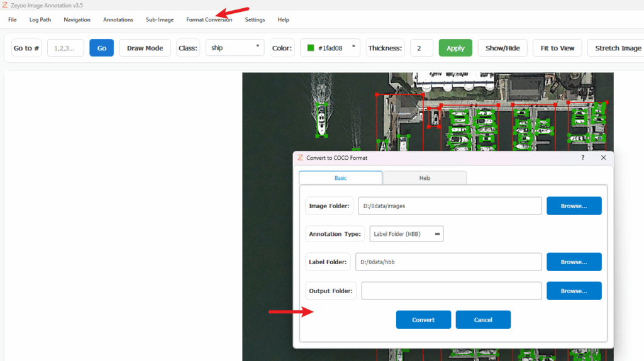The image size is (644, 361).
Task: Close the Convert to COCO Format dialog
Action: pos(603,158)
